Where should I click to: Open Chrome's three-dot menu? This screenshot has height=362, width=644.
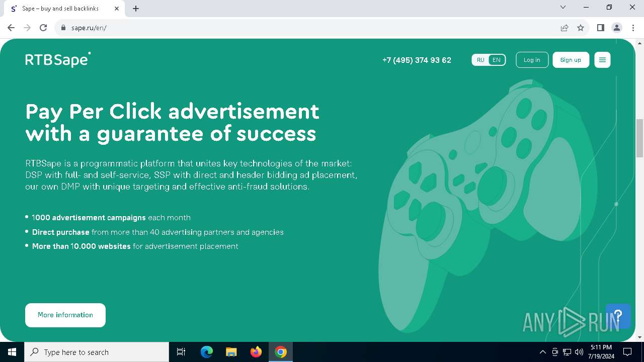pyautogui.click(x=633, y=28)
